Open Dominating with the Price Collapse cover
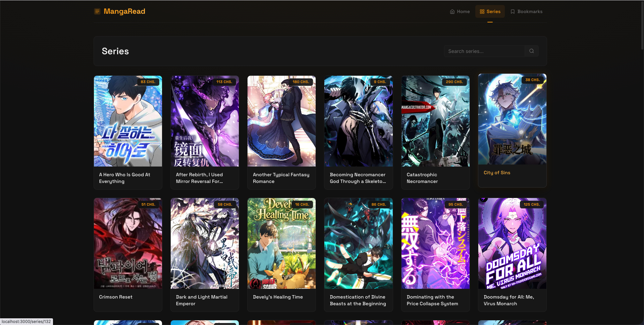The width and height of the screenshot is (644, 325). [x=435, y=243]
